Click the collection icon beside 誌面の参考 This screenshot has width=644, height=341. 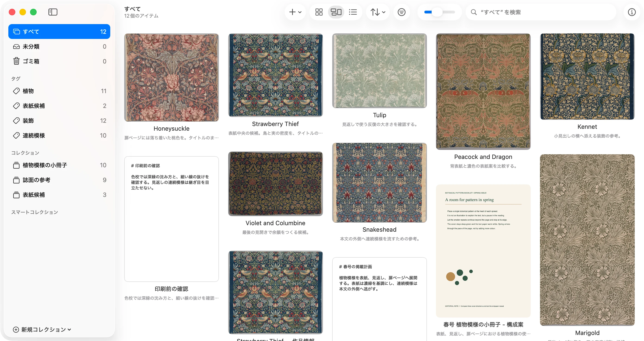point(16,180)
